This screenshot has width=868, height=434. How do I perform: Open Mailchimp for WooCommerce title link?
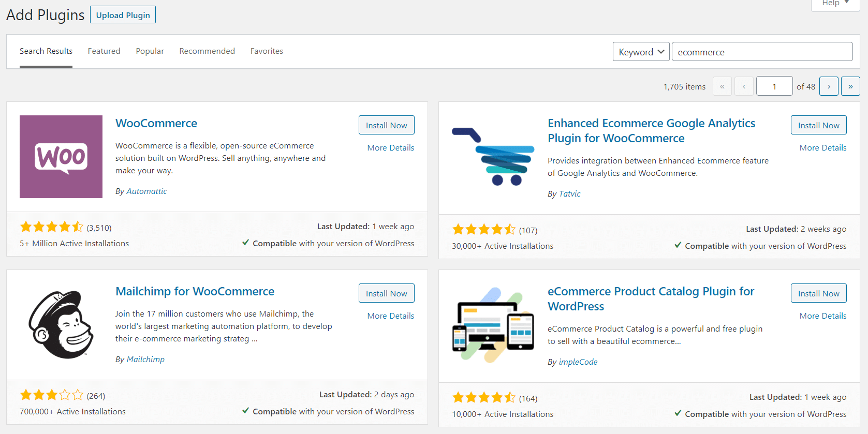[x=195, y=292]
